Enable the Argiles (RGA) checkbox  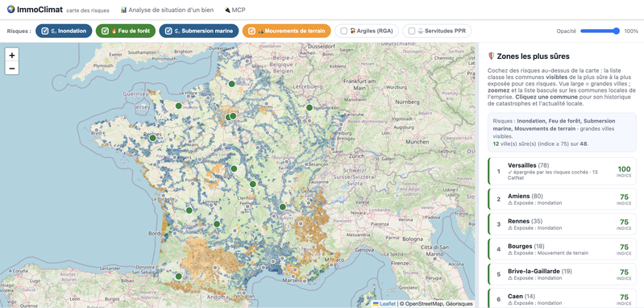[344, 31]
